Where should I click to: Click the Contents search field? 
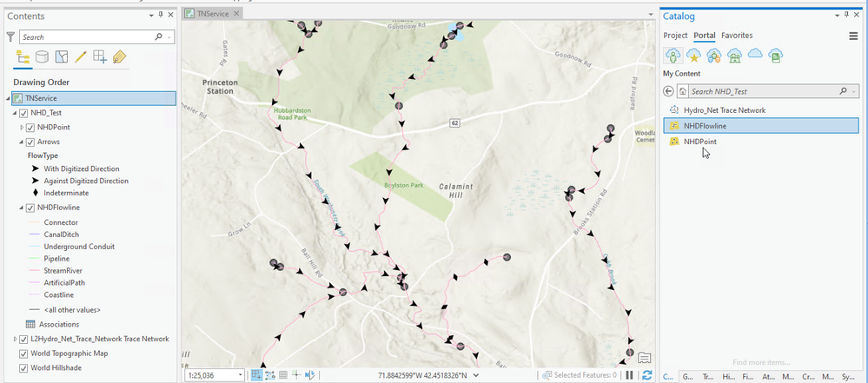(92, 37)
